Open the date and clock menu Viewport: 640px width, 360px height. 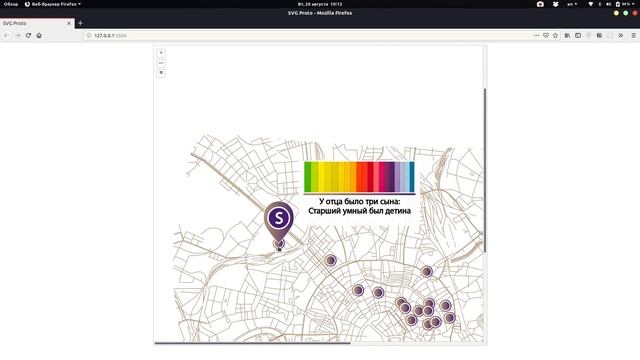pyautogui.click(x=320, y=4)
